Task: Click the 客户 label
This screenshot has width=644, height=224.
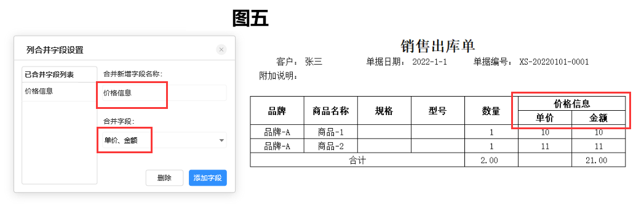Action: tap(287, 62)
